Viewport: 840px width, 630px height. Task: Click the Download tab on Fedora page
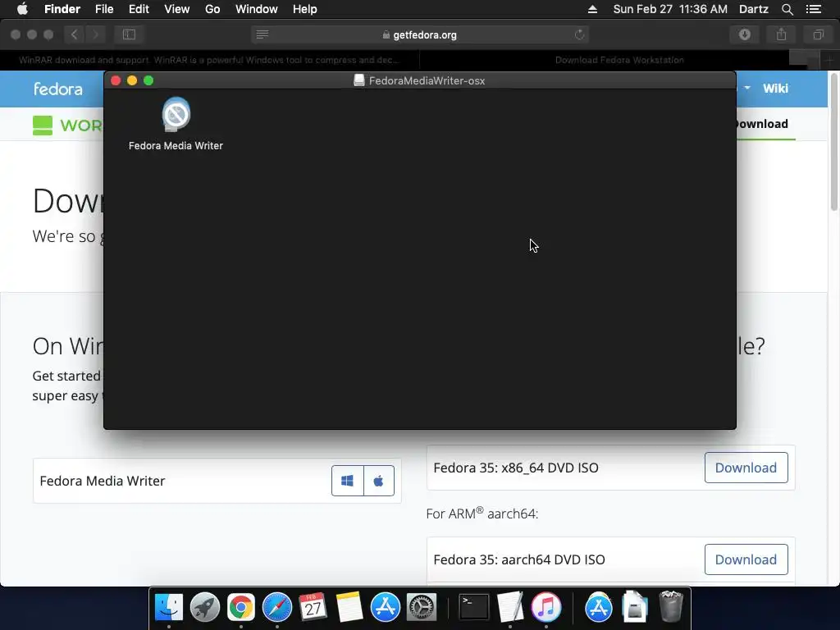click(761, 124)
